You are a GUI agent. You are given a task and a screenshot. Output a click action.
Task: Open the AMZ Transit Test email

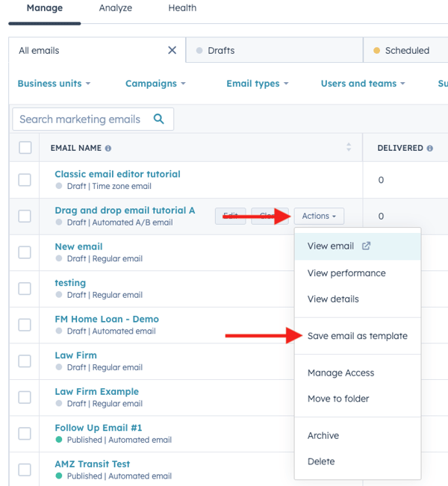point(93,464)
